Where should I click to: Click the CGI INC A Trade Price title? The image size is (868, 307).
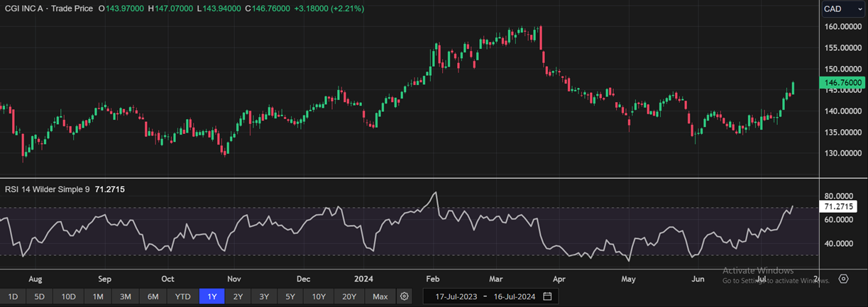tap(48, 8)
